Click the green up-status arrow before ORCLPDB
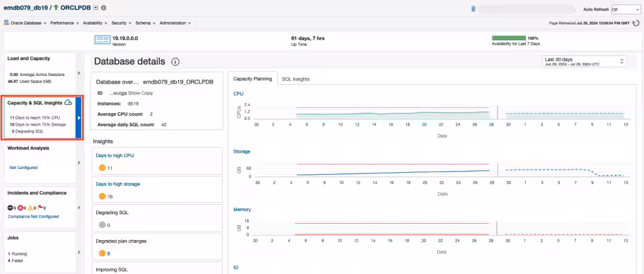Screen dimensions: 644x274 [55, 8]
